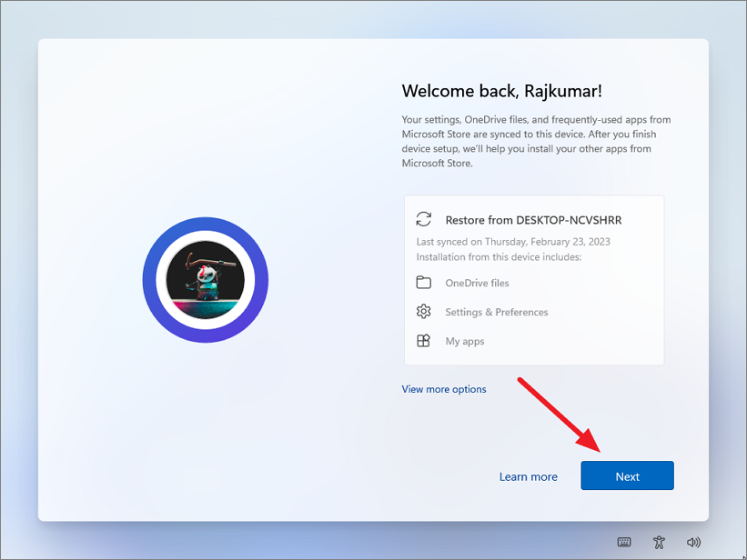Open the Learn more link
The height and width of the screenshot is (560, 747).
pyautogui.click(x=529, y=476)
